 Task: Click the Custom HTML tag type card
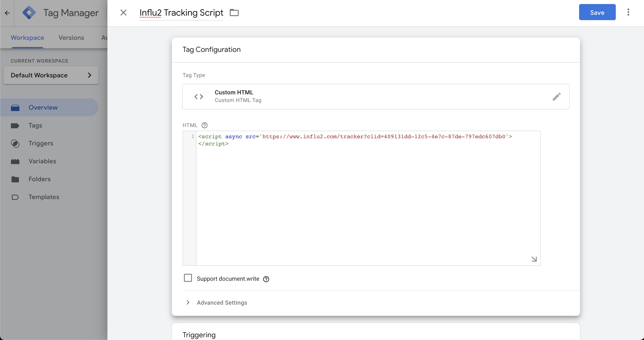361,97
